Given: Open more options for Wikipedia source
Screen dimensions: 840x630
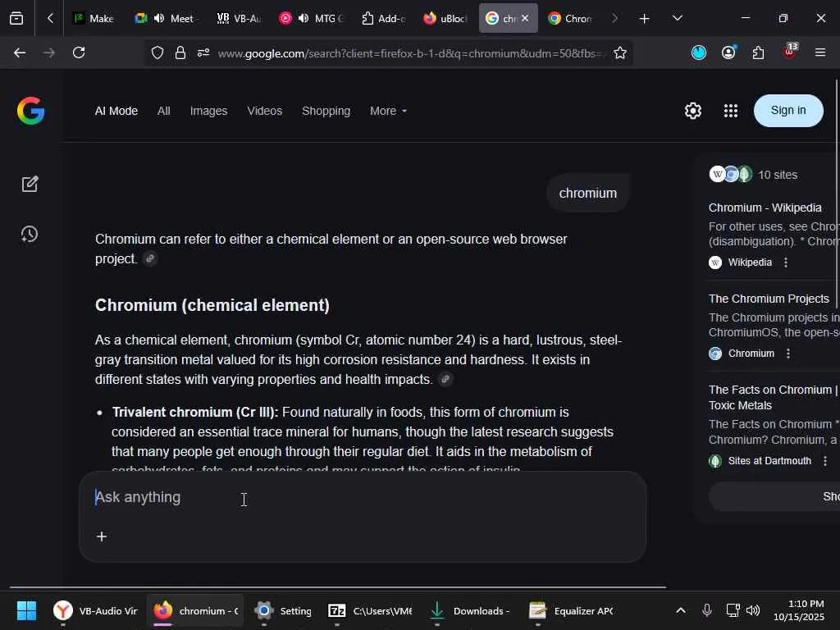Looking at the screenshot, I should point(785,262).
